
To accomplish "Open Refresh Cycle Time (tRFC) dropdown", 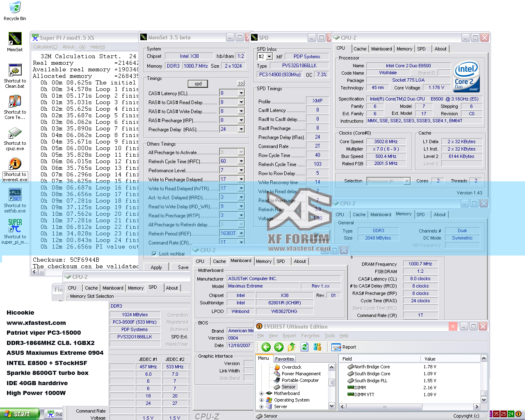I will click(241, 161).
